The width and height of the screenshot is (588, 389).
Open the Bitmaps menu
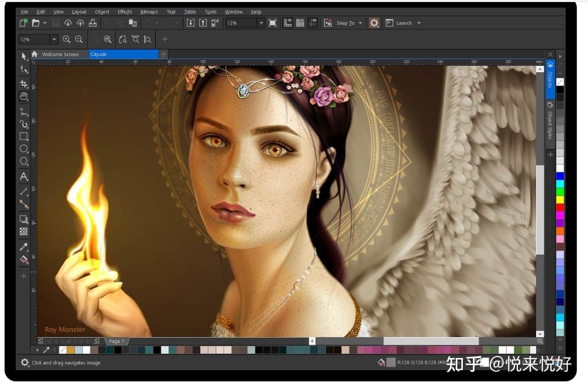(150, 11)
